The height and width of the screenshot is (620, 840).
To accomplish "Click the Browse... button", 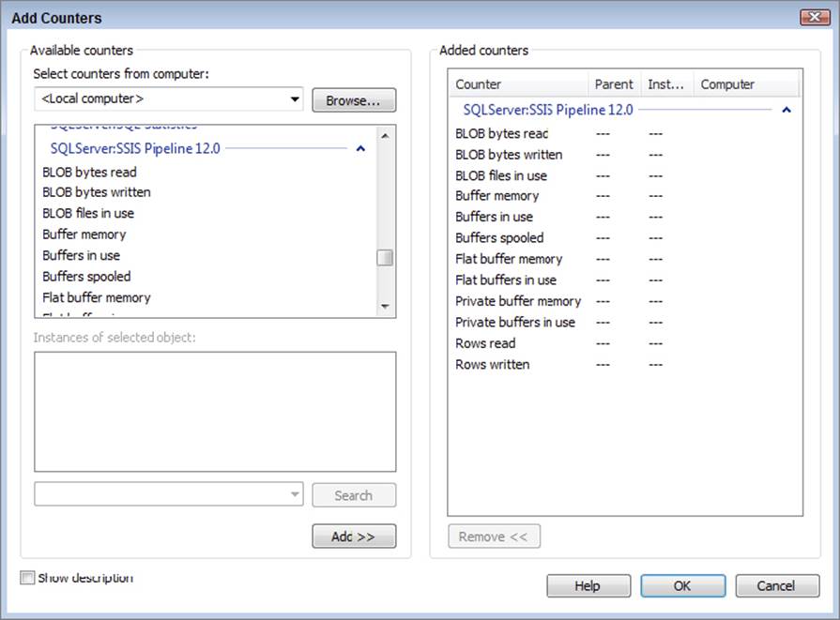I will (x=354, y=100).
